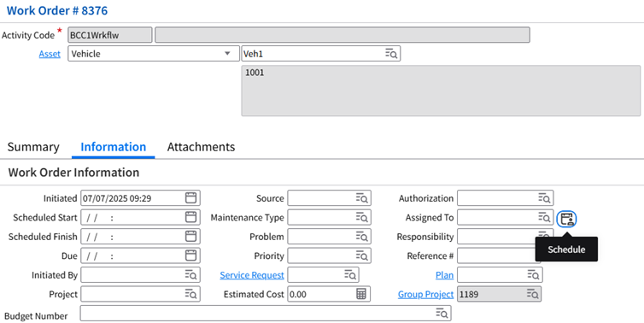Viewport: 644px width, 323px height.
Task: Expand the Vehicle asset type dropdown
Action: (227, 54)
